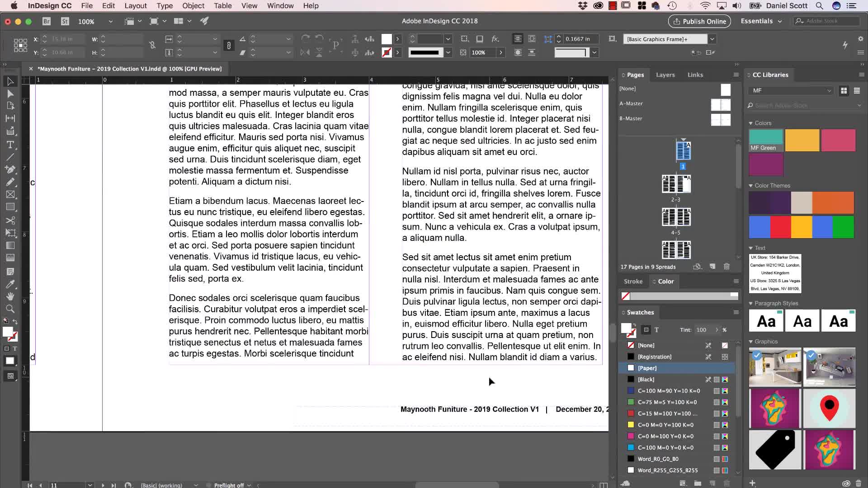Pick the yellow library color swatch
Screen dimensions: 868x488
click(802, 141)
